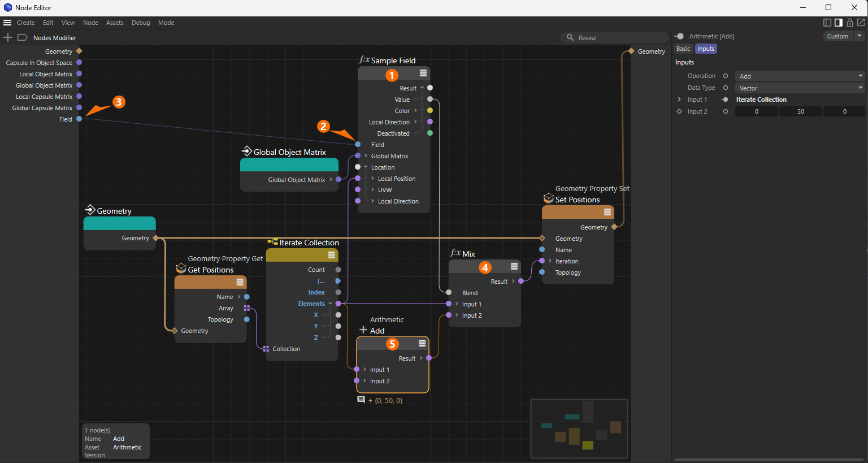Open the editor in a new window icon
This screenshot has height=463, width=868.
click(861, 23)
